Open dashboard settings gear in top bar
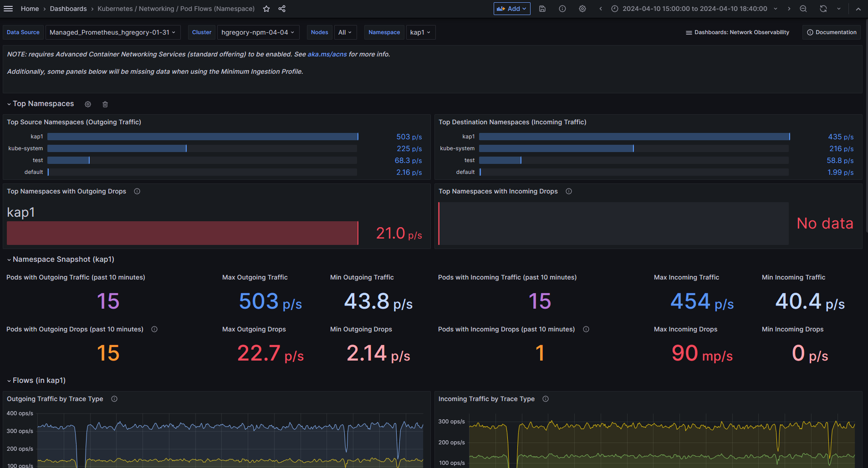The width and height of the screenshot is (868, 468). tap(582, 9)
